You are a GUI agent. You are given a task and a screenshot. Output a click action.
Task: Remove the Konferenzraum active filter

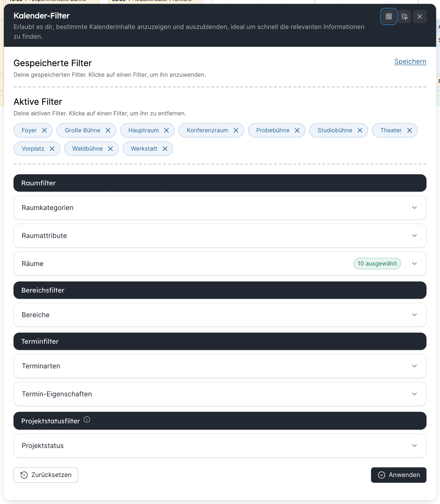click(x=236, y=130)
